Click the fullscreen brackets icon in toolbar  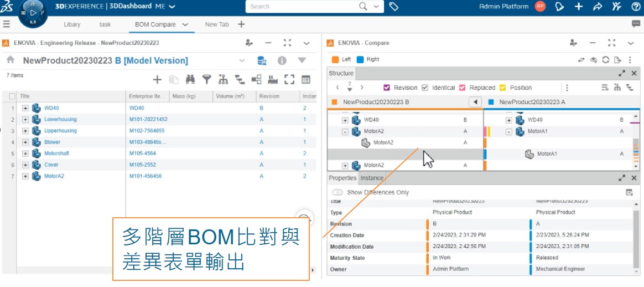[289, 79]
